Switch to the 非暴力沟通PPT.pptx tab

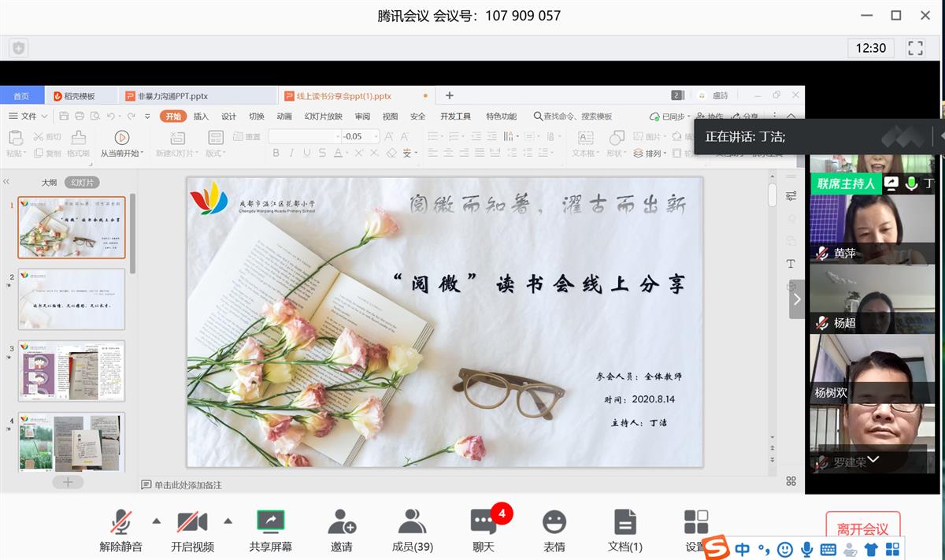click(x=173, y=96)
